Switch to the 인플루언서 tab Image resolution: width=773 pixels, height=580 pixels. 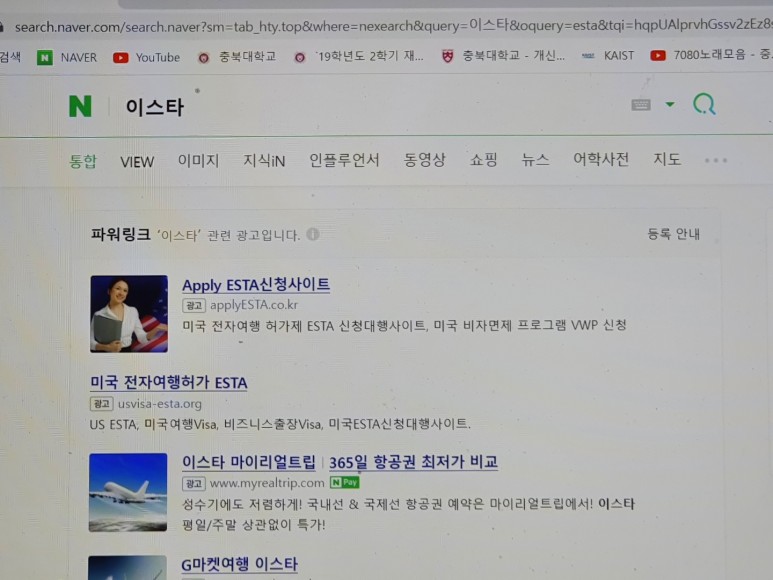(x=344, y=160)
